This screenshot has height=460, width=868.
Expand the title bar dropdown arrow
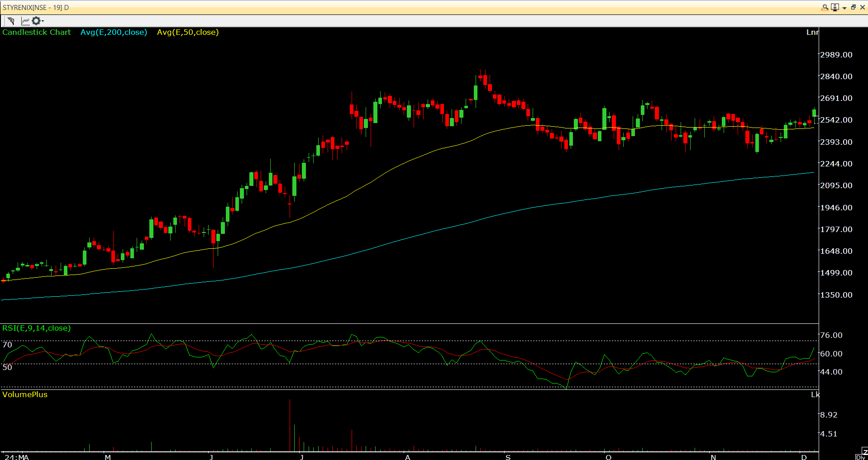click(844, 8)
